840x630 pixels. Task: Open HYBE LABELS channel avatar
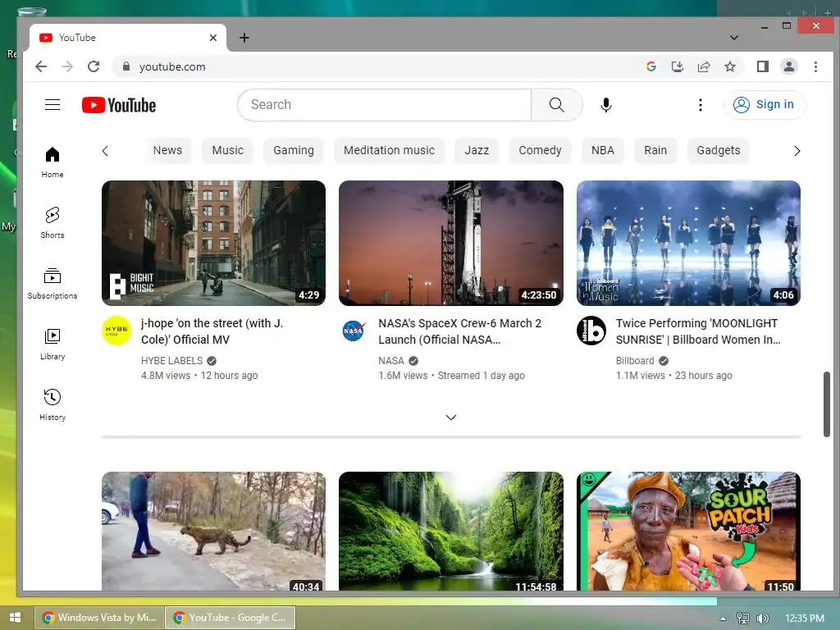pyautogui.click(x=116, y=330)
